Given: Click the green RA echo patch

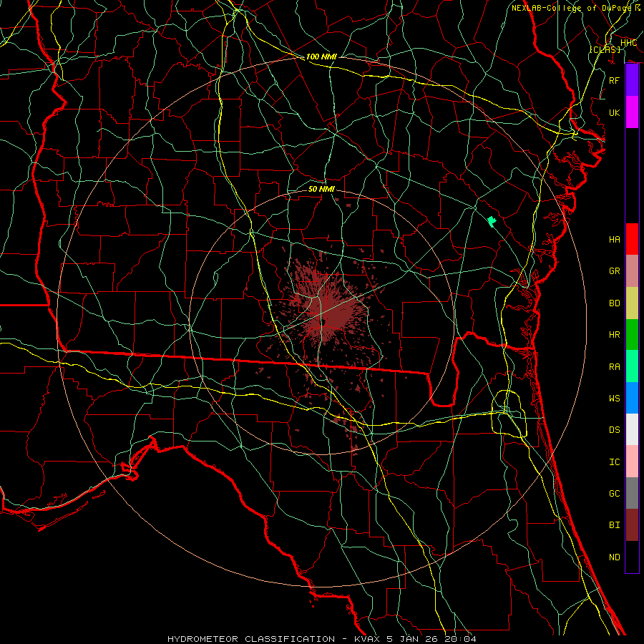Looking at the screenshot, I should click(492, 221).
